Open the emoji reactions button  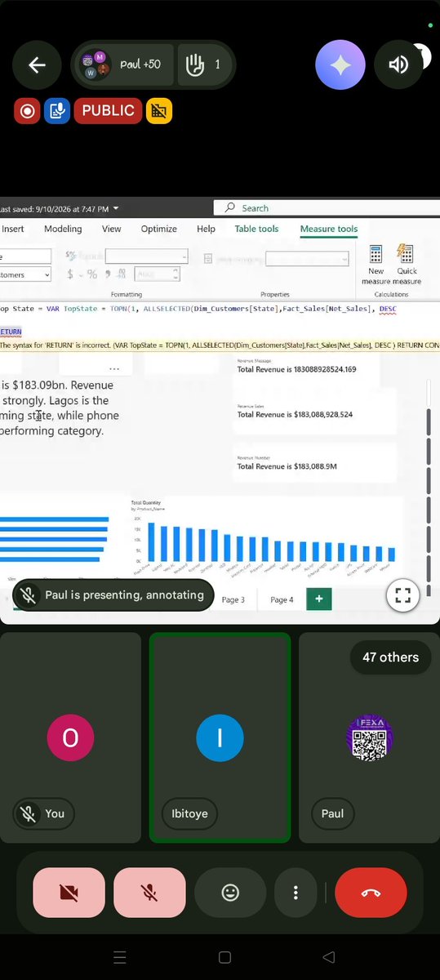230,893
